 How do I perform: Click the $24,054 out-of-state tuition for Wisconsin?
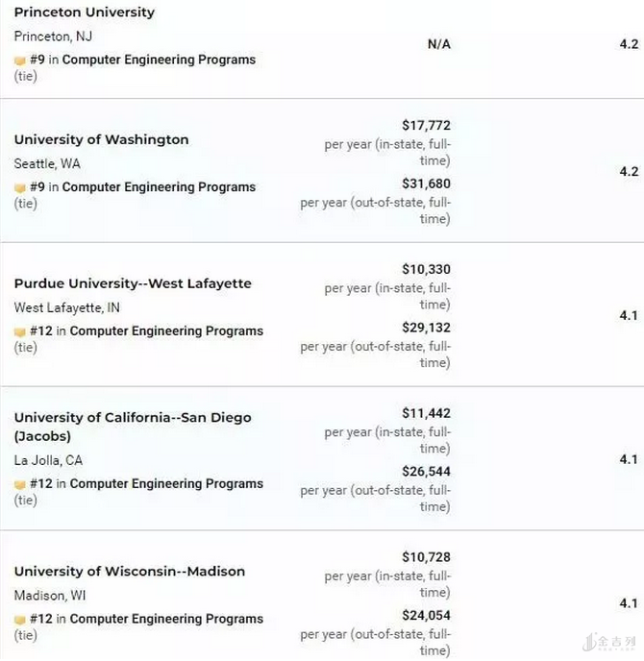tap(426, 615)
